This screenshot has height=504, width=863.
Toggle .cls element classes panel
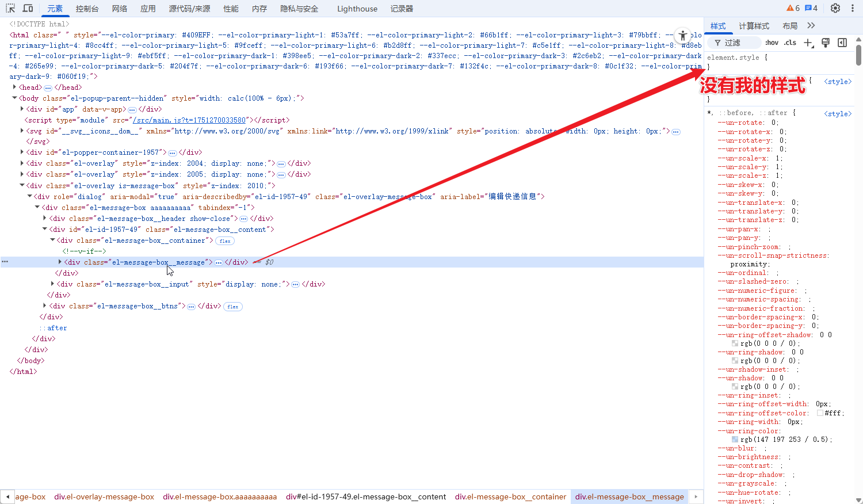click(791, 43)
